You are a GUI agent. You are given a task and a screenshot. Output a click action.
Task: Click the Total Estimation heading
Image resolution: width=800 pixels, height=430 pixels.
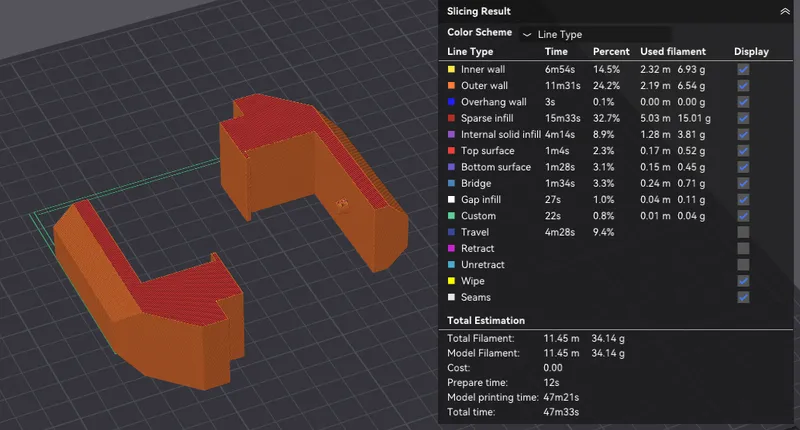coord(486,320)
